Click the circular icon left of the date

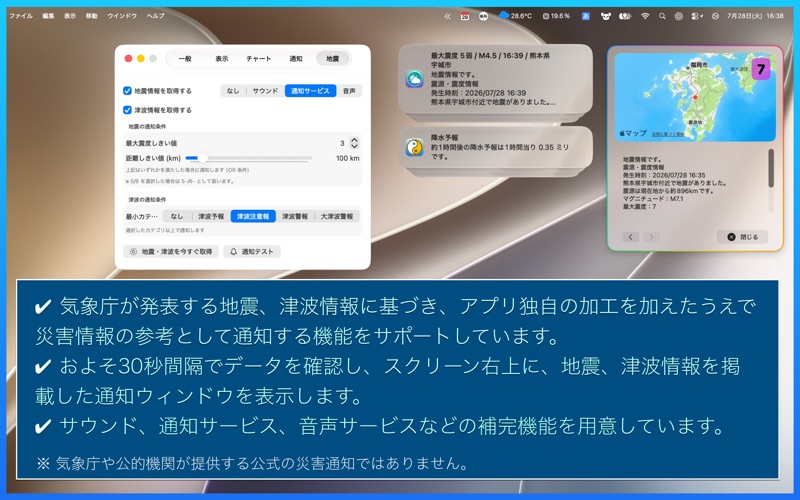coord(715,16)
